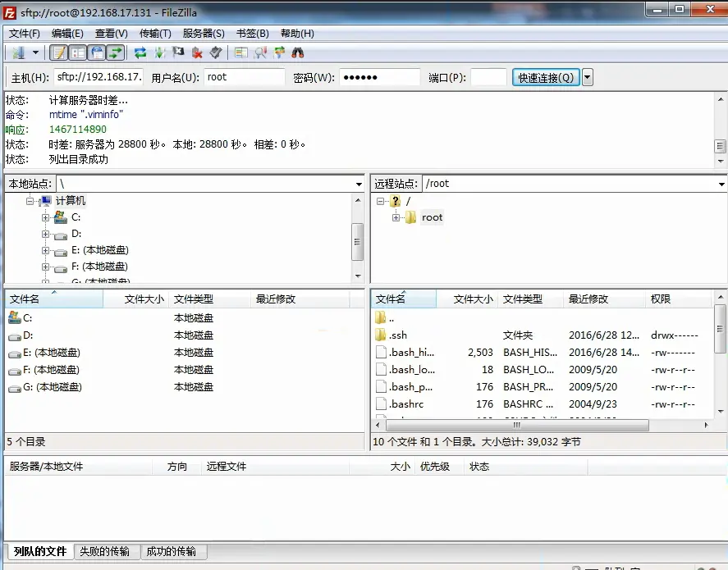Toggle directory comparison magnifier icon

click(260, 52)
